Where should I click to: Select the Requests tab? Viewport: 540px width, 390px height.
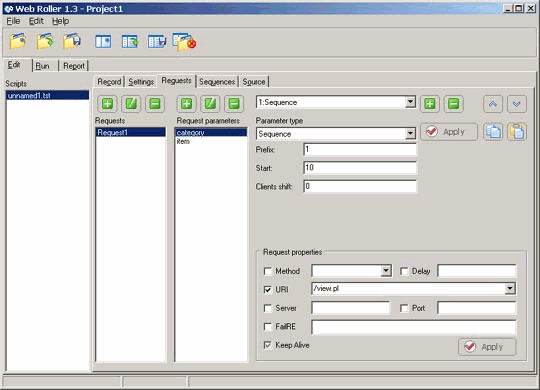pos(176,81)
